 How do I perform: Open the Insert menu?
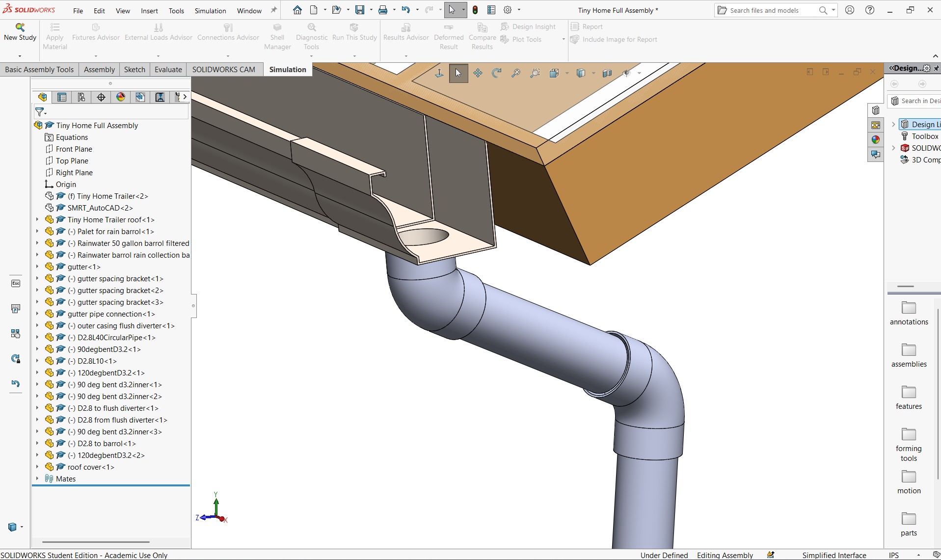[149, 11]
